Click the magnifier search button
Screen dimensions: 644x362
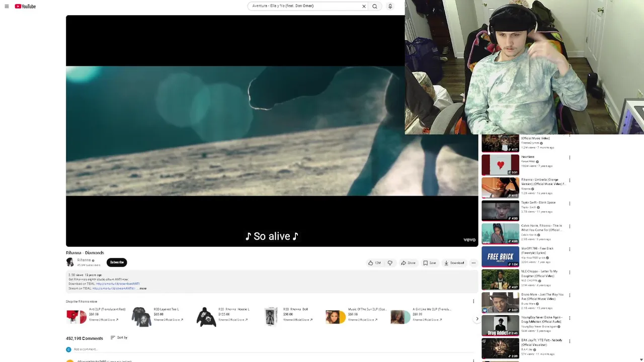375,7
